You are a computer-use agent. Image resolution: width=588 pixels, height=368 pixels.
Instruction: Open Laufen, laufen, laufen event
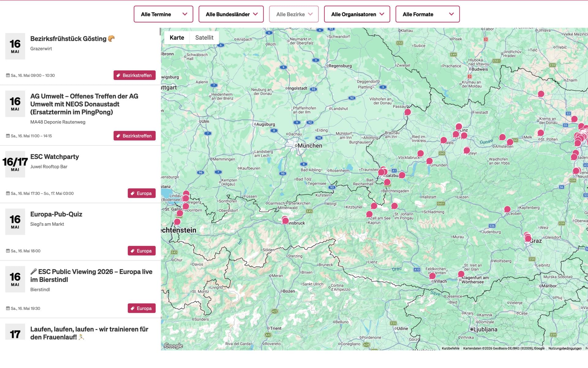89,333
